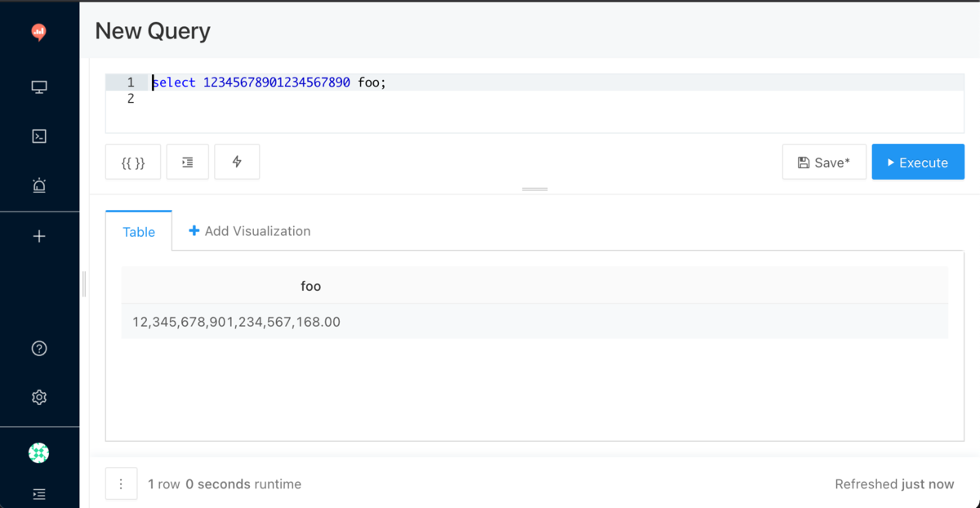Open the results kebab menu near the footer
This screenshot has width=980, height=508.
tap(121, 483)
